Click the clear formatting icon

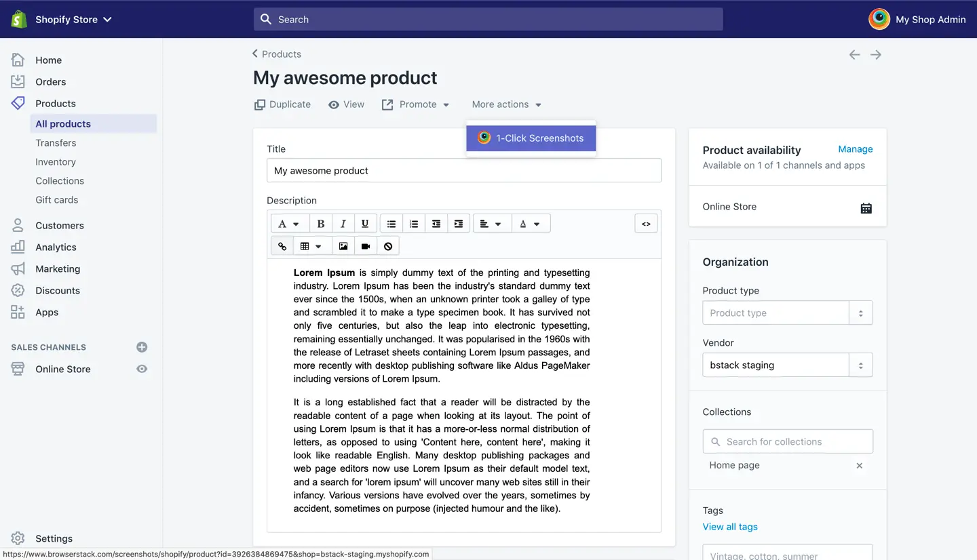(388, 246)
